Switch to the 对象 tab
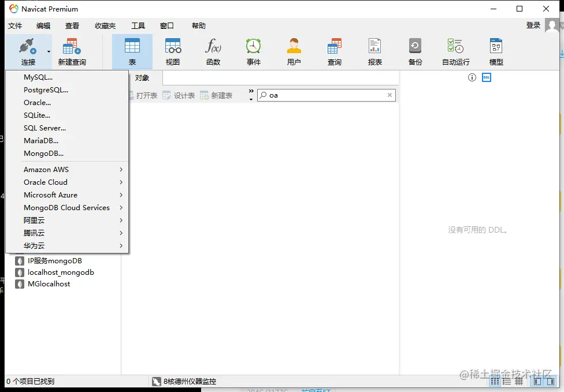The width and height of the screenshot is (564, 392). point(142,78)
